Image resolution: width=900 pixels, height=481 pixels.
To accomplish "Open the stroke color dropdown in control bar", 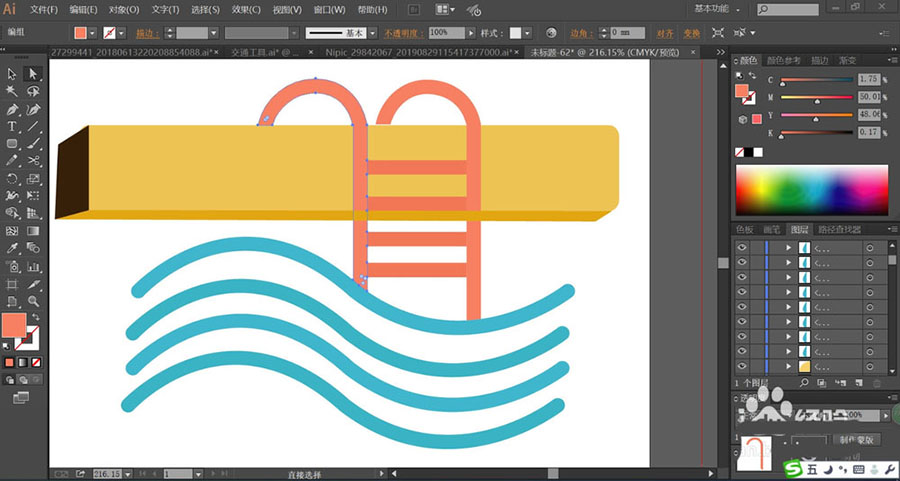I will click(122, 33).
